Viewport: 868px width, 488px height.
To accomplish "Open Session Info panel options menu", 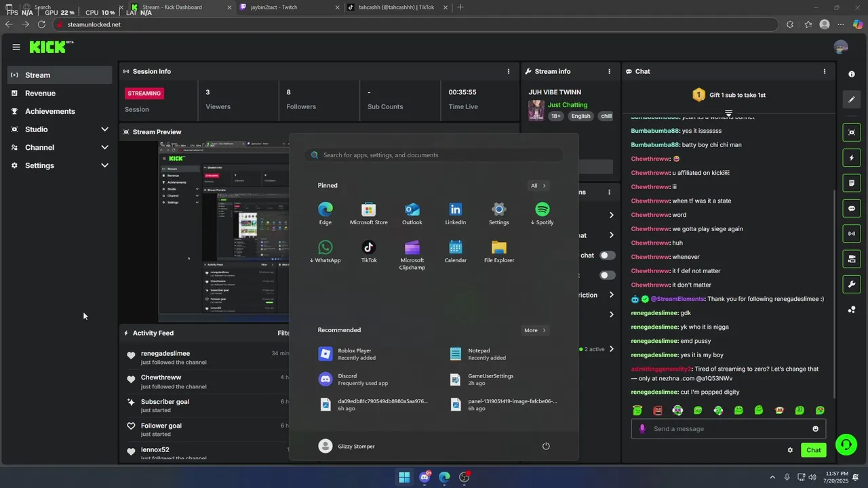I will [509, 71].
